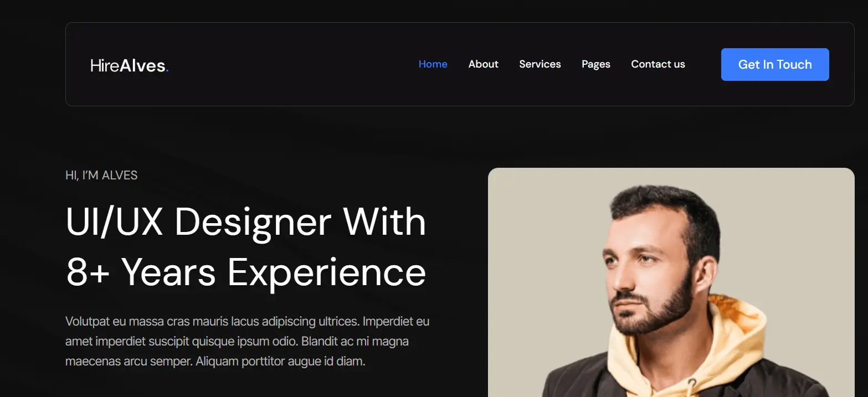Click the Get In Touch button

click(775, 65)
